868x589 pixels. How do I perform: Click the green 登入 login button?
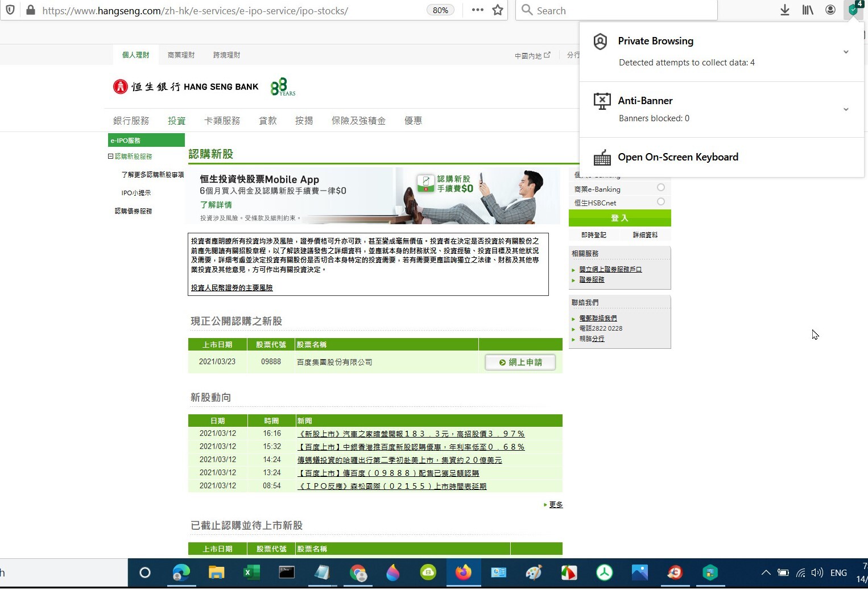pyautogui.click(x=619, y=218)
